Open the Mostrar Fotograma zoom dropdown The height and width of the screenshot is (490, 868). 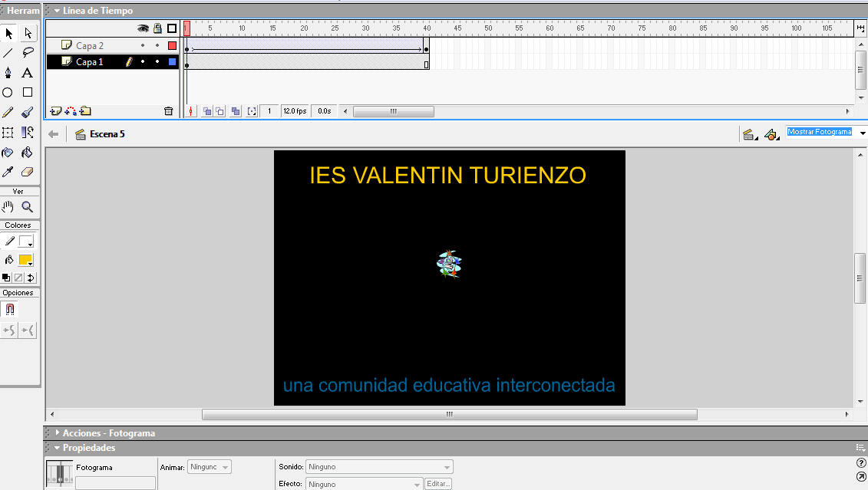[863, 133]
